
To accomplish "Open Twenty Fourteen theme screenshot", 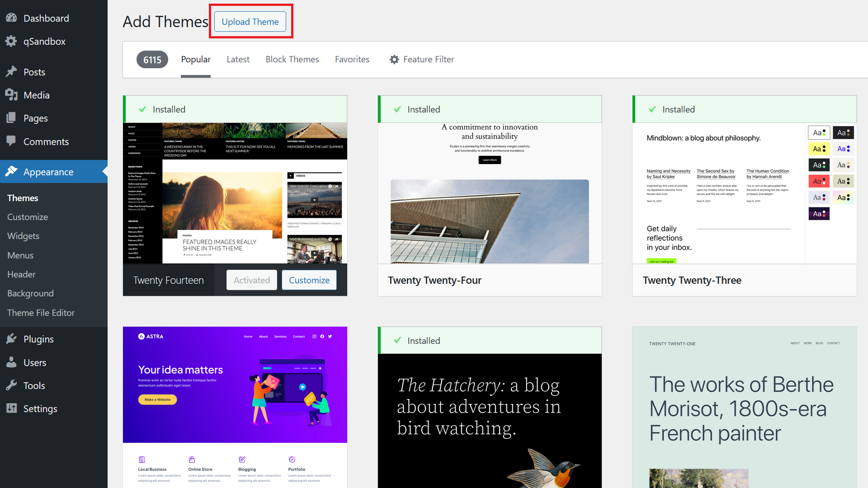I will 235,193.
